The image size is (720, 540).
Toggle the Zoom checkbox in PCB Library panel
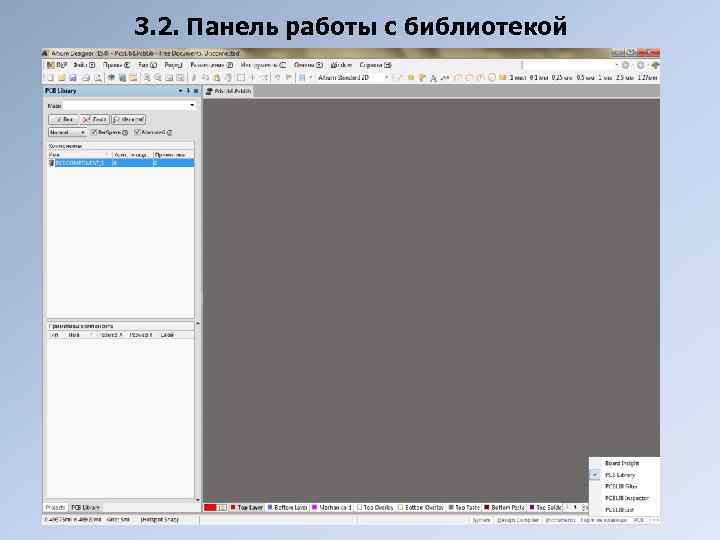137,132
